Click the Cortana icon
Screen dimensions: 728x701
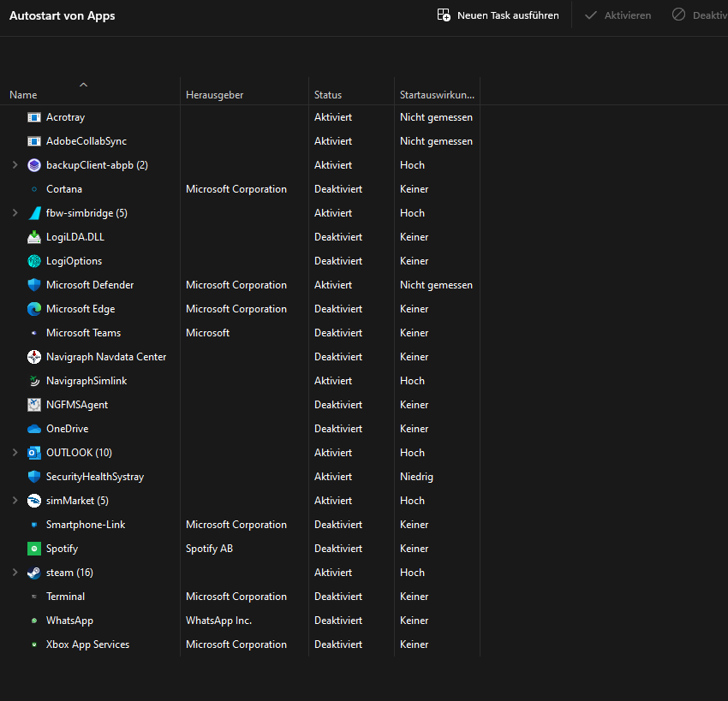point(34,188)
